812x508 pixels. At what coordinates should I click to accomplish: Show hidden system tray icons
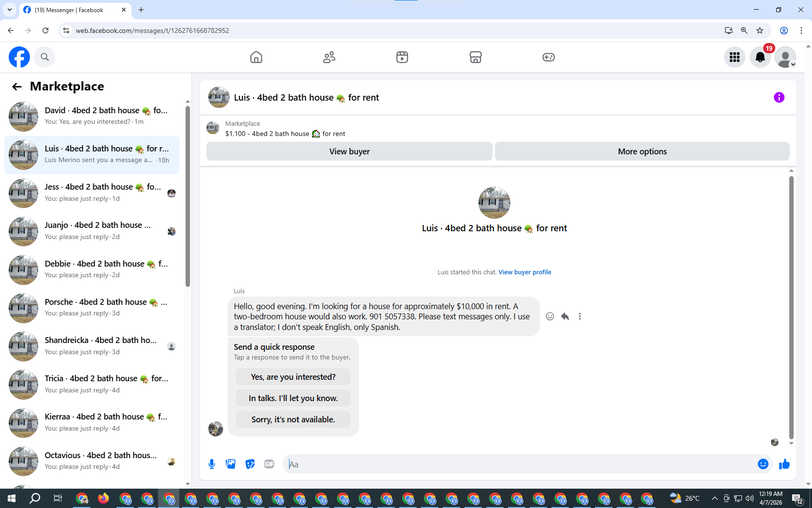714,498
